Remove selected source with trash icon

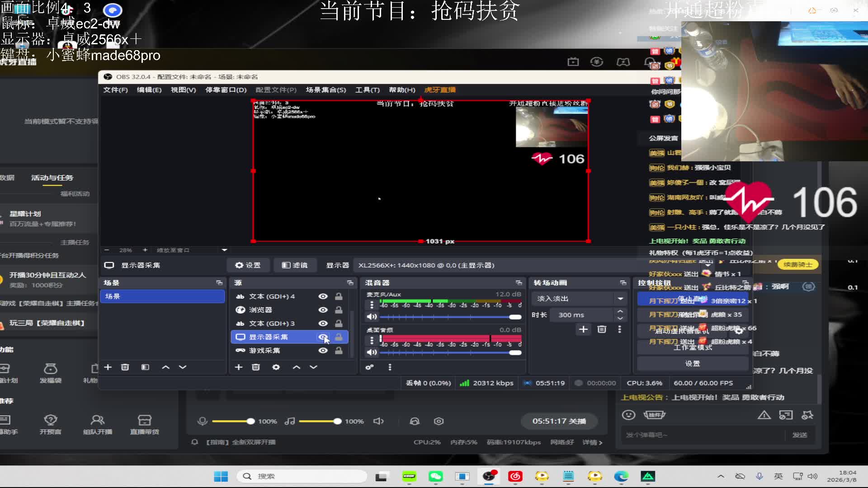click(256, 367)
